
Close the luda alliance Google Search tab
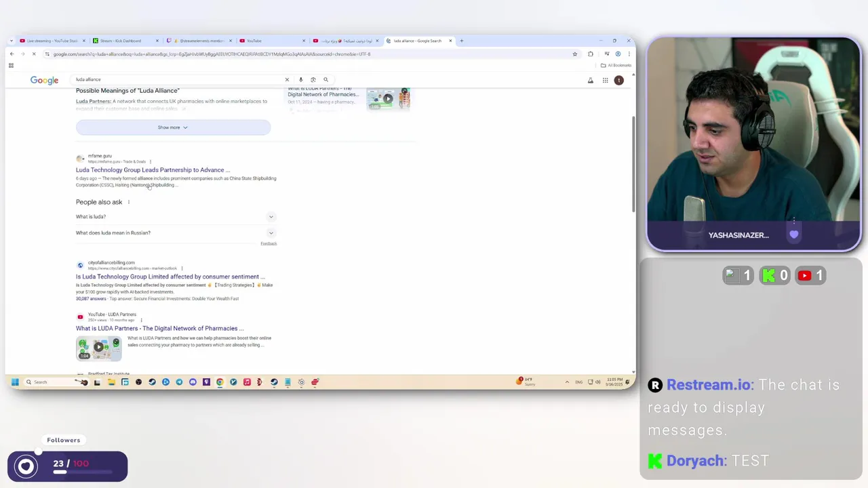(x=450, y=41)
